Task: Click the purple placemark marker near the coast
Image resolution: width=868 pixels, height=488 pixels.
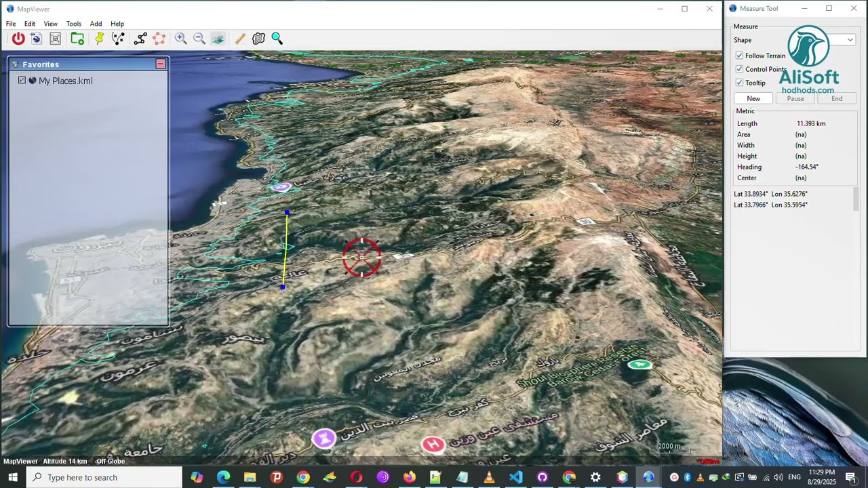Action: click(x=280, y=186)
